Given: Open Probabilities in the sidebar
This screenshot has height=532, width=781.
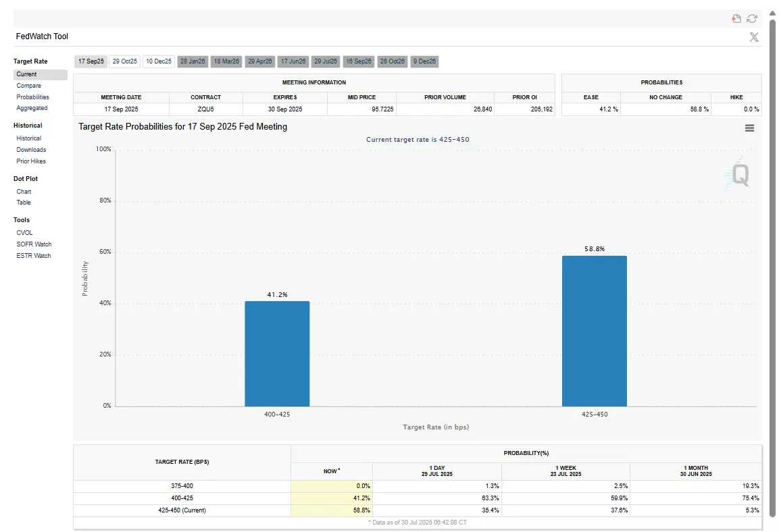Looking at the screenshot, I should click(33, 97).
